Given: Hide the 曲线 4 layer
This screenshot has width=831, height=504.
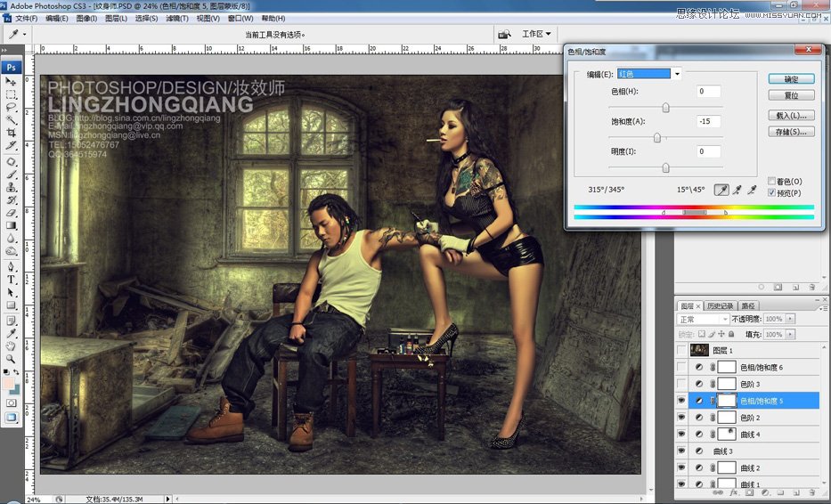Looking at the screenshot, I should coord(682,434).
